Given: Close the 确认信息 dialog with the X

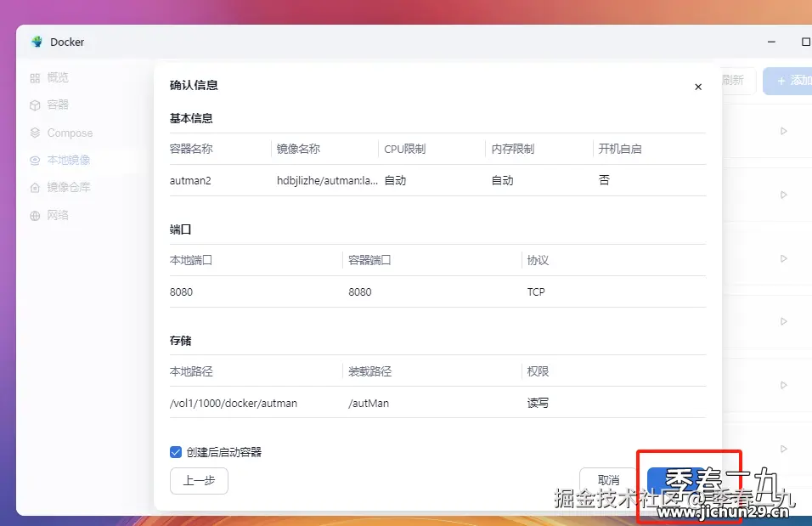Looking at the screenshot, I should coord(698,87).
